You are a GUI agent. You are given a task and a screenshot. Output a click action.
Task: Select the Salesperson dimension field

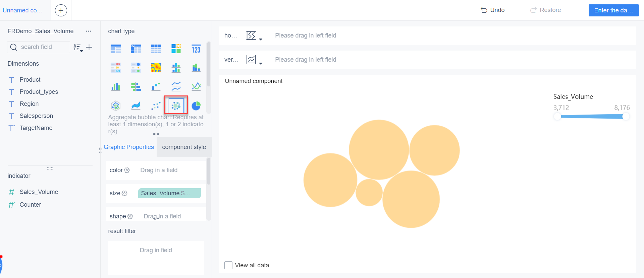coord(36,116)
